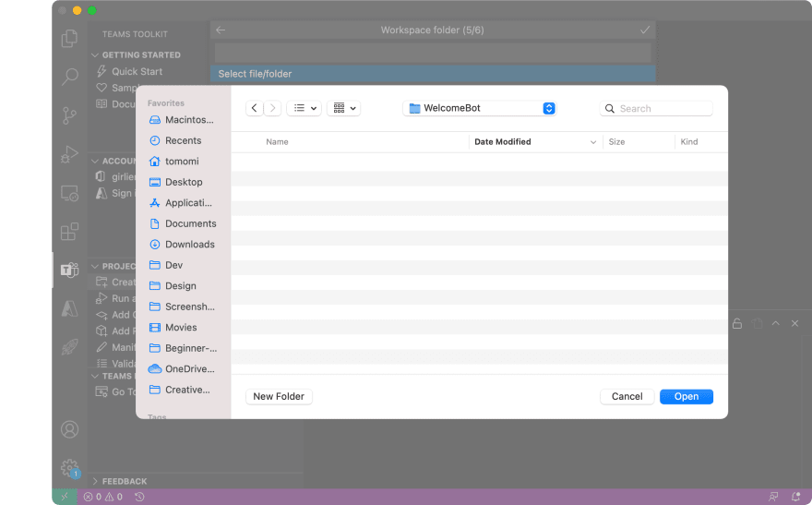Click the feedback icon in status bar

point(773,497)
